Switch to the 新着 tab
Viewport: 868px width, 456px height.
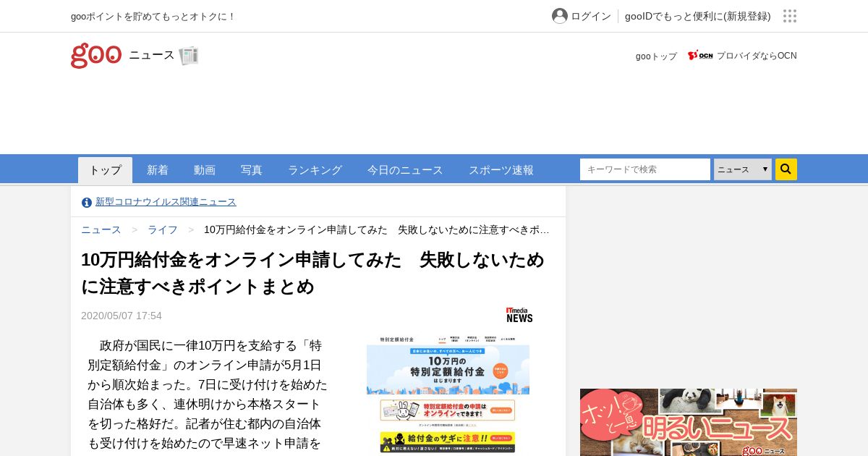click(158, 170)
